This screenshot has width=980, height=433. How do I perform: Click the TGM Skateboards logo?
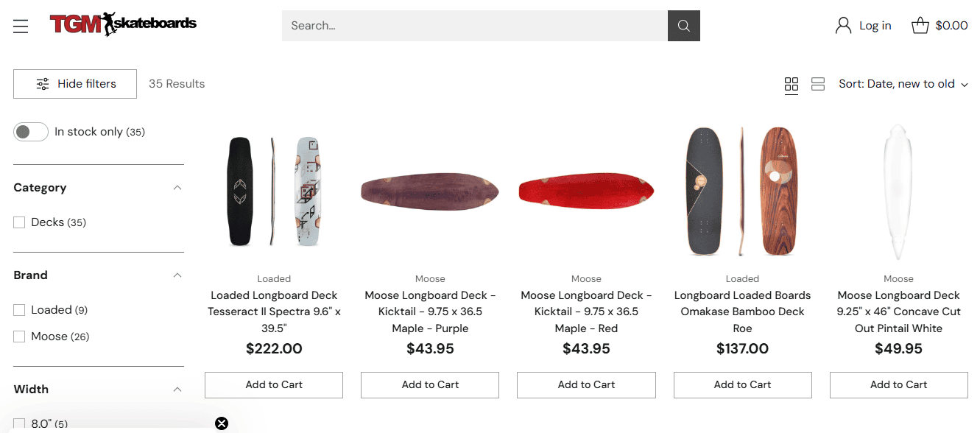click(124, 24)
